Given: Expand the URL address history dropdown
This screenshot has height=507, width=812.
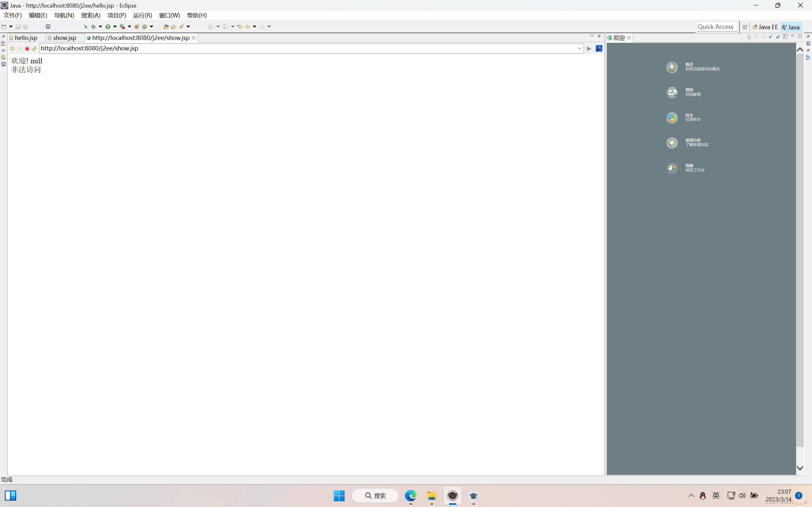Looking at the screenshot, I should coord(580,48).
